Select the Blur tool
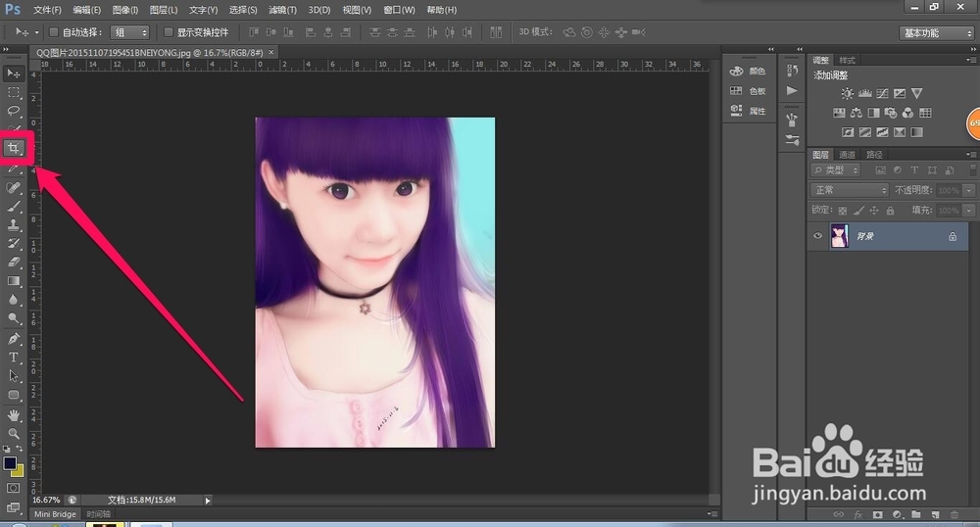Viewport: 980px width, 527px height. [x=13, y=300]
